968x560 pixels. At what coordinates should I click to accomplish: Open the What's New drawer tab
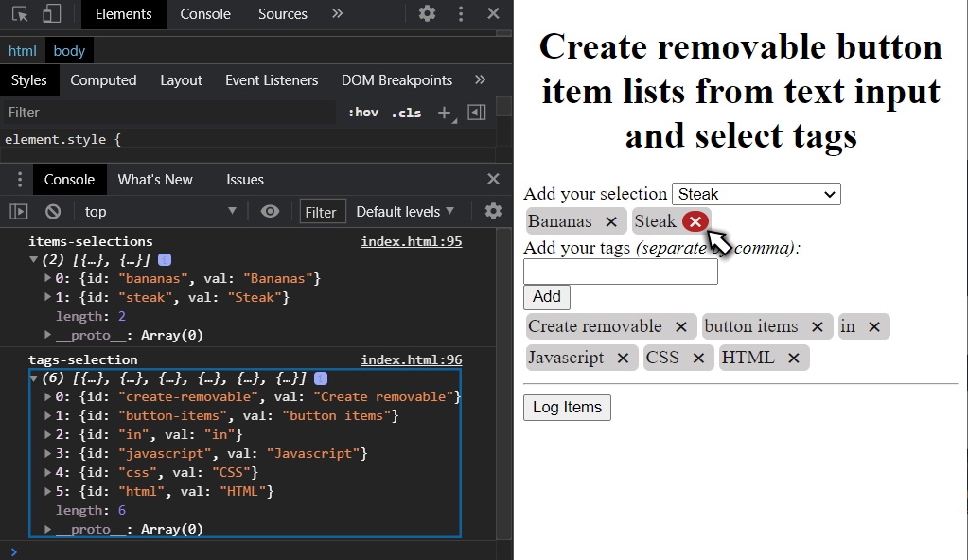coord(155,180)
